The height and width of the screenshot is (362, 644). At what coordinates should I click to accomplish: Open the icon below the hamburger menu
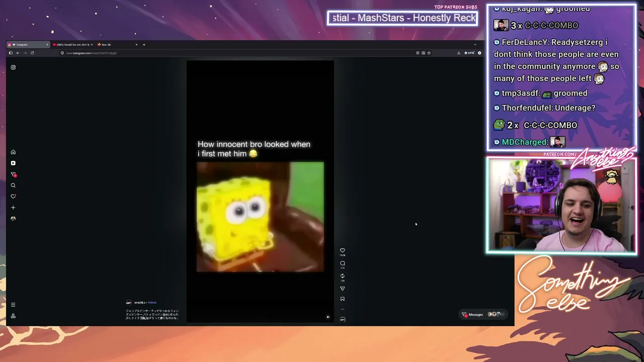click(13, 316)
